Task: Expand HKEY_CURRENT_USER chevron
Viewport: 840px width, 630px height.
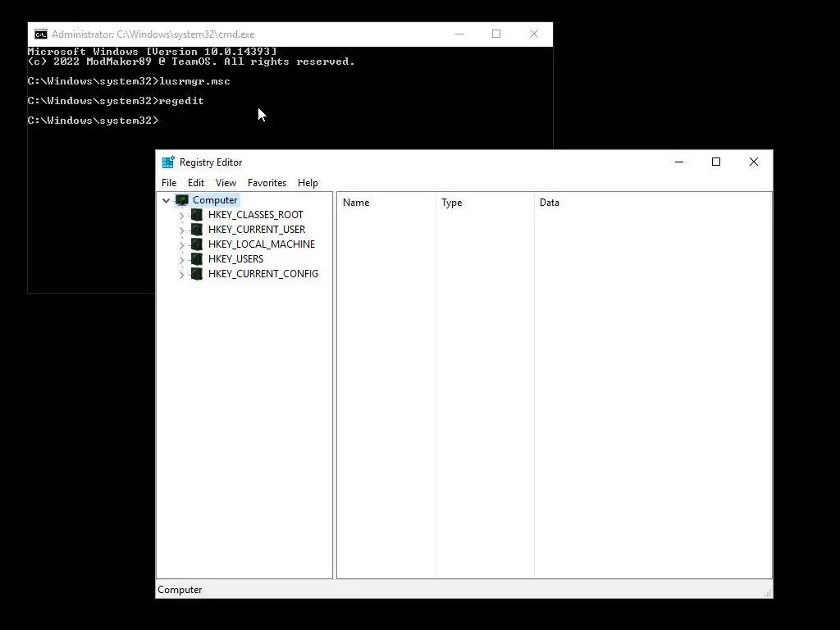Action: [x=181, y=231]
